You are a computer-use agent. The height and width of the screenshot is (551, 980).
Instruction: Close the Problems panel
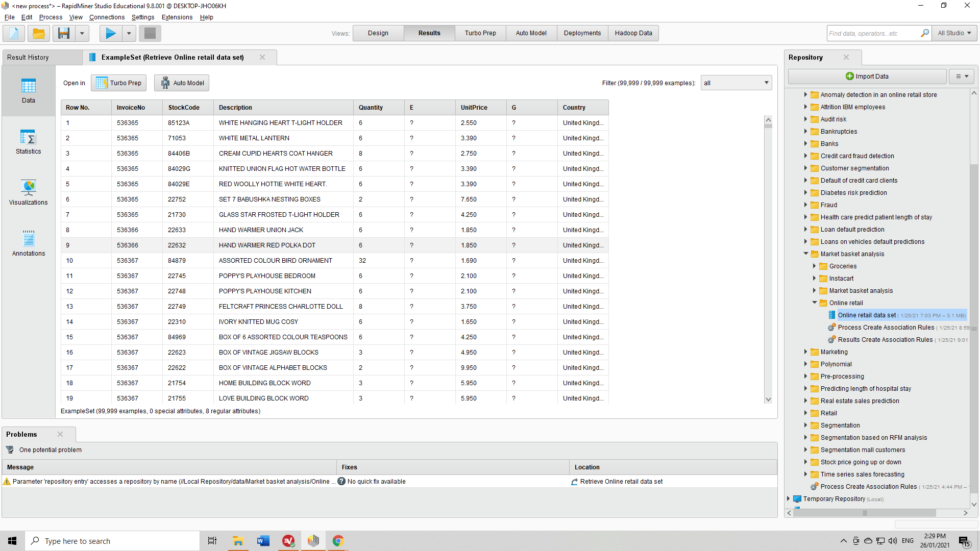[x=60, y=434]
